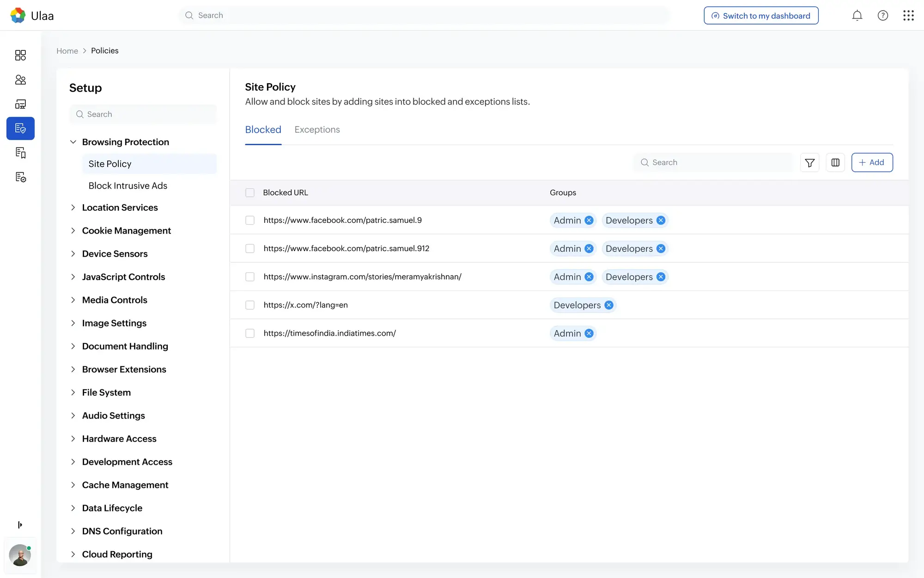Click the Blocked URL column header
Image resolution: width=924 pixels, height=578 pixels.
tap(285, 193)
